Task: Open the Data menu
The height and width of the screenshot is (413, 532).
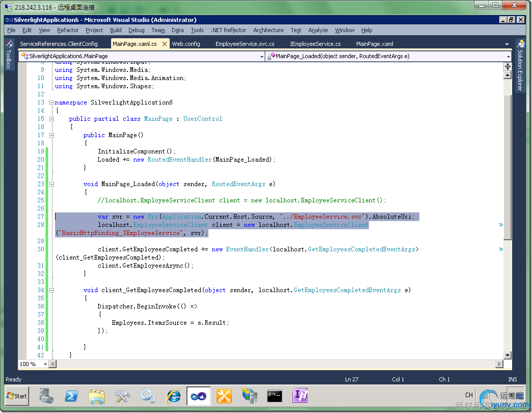Action: pyautogui.click(x=178, y=30)
